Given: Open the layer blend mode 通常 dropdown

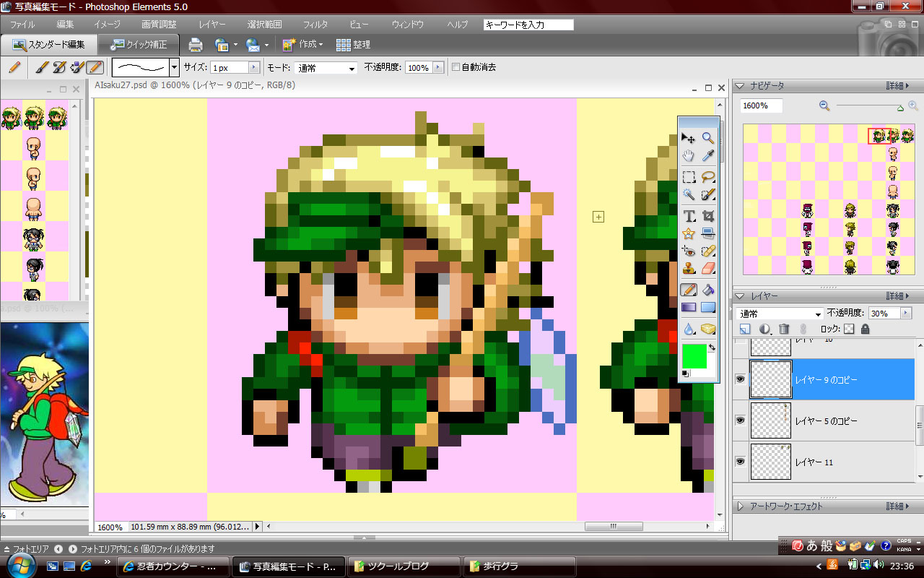Looking at the screenshot, I should click(x=780, y=314).
